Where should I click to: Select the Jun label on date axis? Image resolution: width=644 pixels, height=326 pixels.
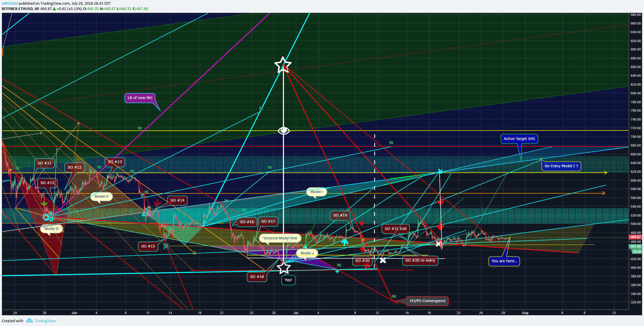[74, 313]
